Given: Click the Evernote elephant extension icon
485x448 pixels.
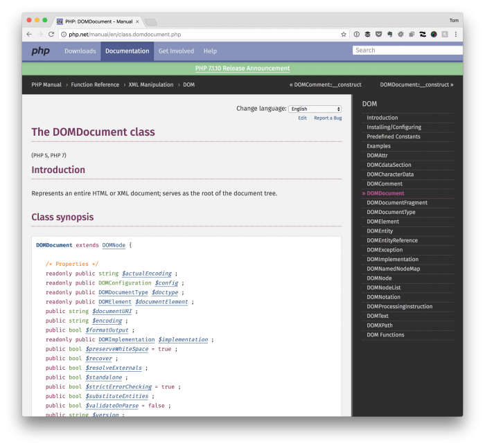Looking at the screenshot, I should pos(389,35).
